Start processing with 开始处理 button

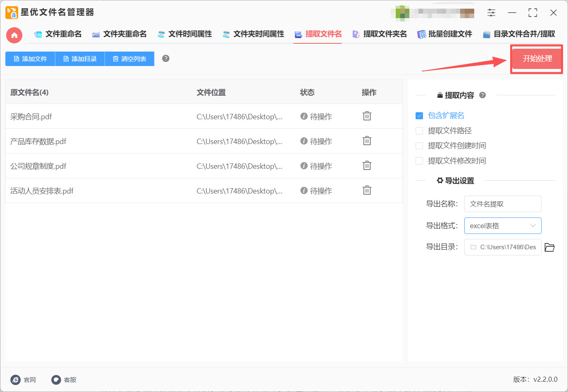click(537, 59)
